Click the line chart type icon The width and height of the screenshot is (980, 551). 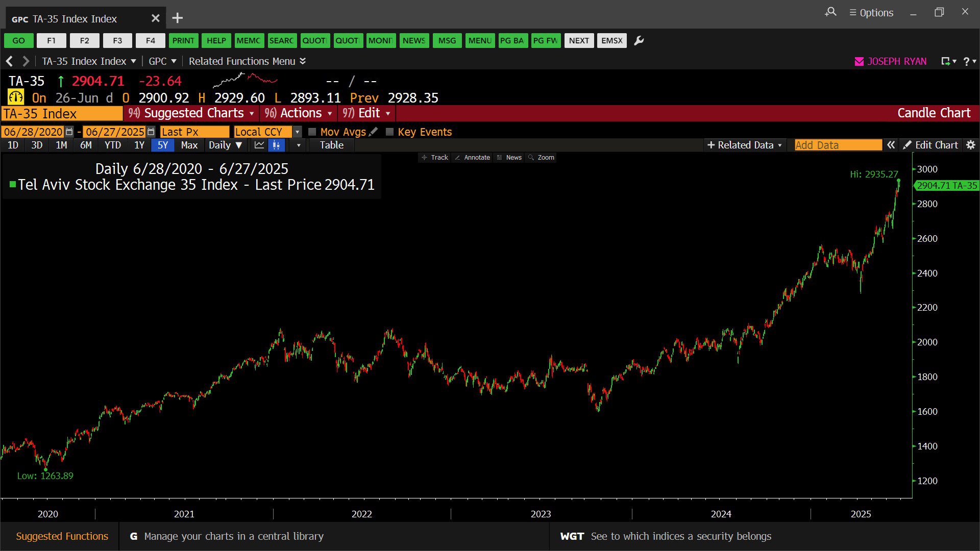click(259, 145)
